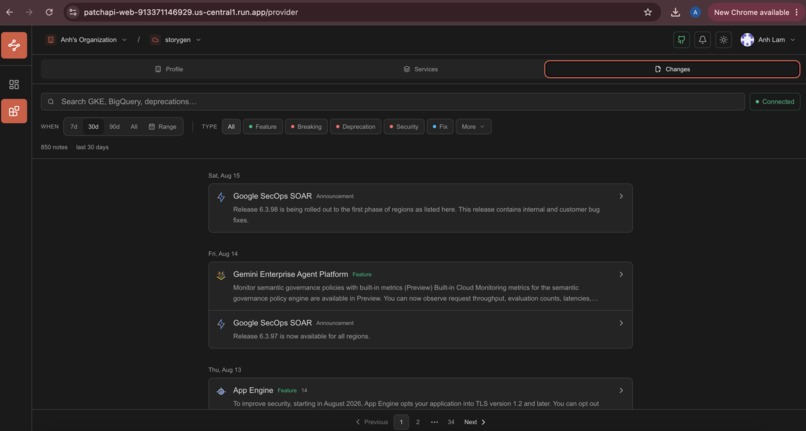Filter changes by Deprecation type

coord(356,127)
